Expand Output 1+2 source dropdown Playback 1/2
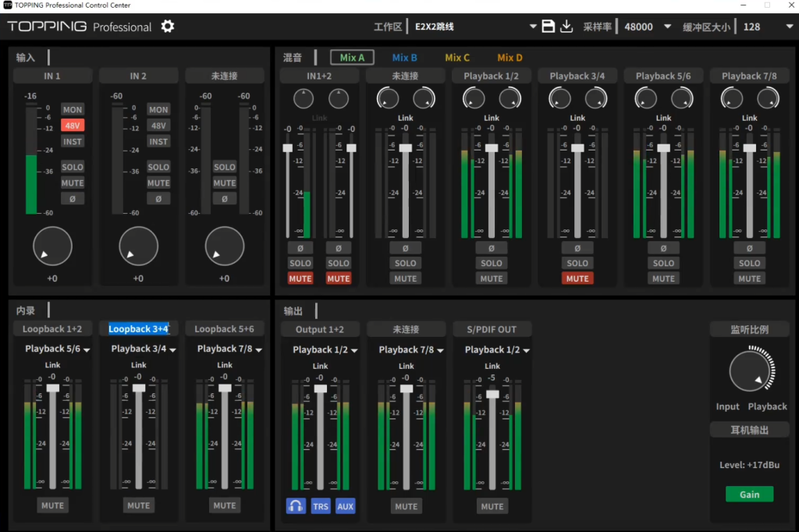This screenshot has height=532, width=799. click(324, 350)
